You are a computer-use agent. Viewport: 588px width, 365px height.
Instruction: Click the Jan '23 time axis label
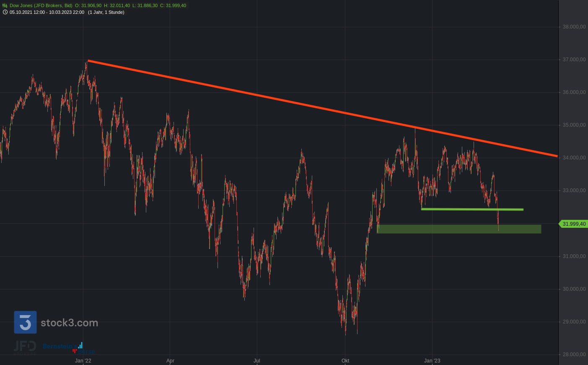tap(432, 361)
